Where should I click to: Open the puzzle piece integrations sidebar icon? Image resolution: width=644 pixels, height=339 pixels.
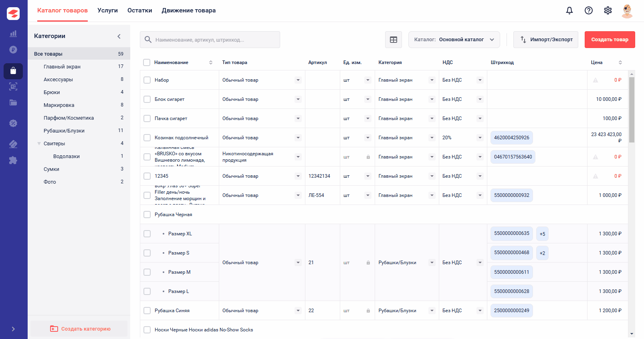pos(13,160)
